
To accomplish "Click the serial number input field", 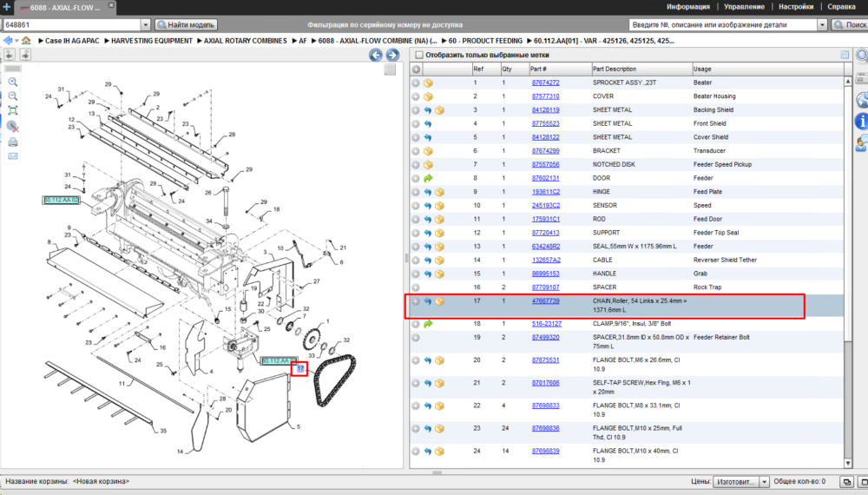I will tap(72, 25).
